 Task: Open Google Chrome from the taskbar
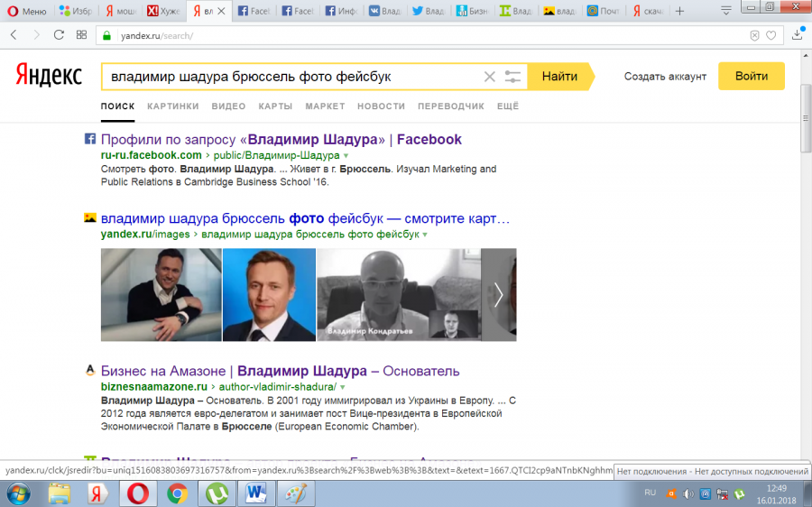178,493
